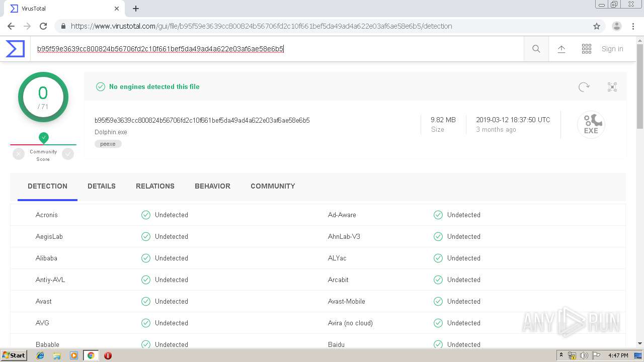Switch to the RELATIONS tab
The width and height of the screenshot is (644, 362).
point(155,186)
